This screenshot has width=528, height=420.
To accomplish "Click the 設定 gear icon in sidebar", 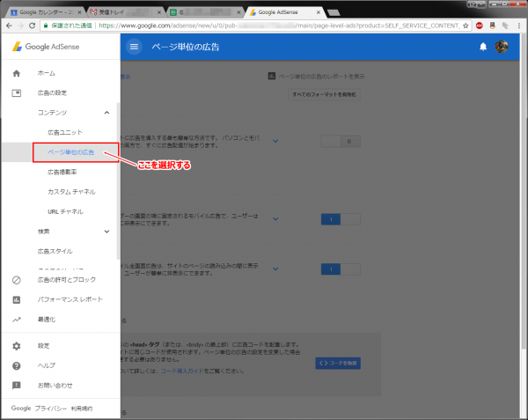I will point(16,346).
